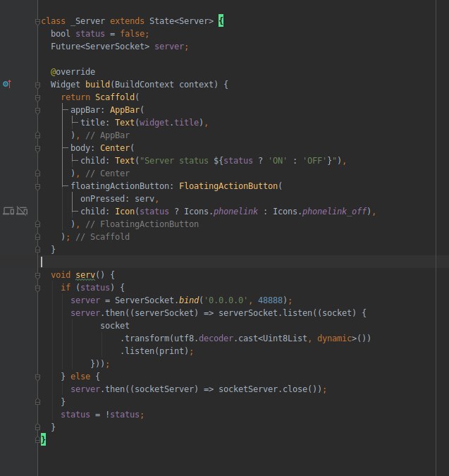Click the phonelink_off icon preview in the gutter
This screenshot has height=476, width=449.
[x=22, y=211]
